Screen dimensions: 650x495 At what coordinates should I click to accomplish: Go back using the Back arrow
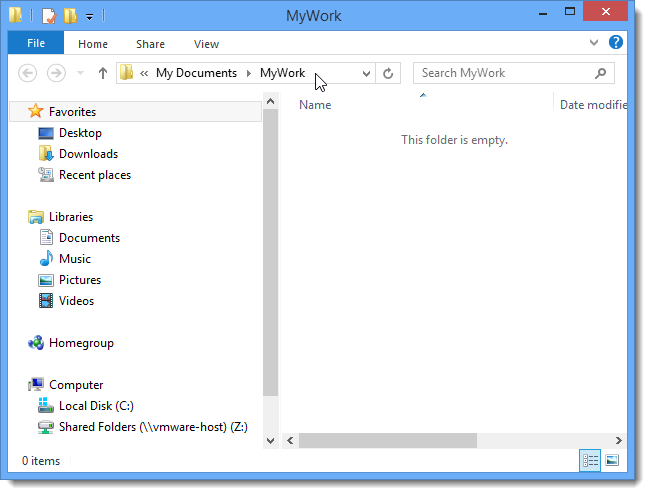click(x=28, y=73)
